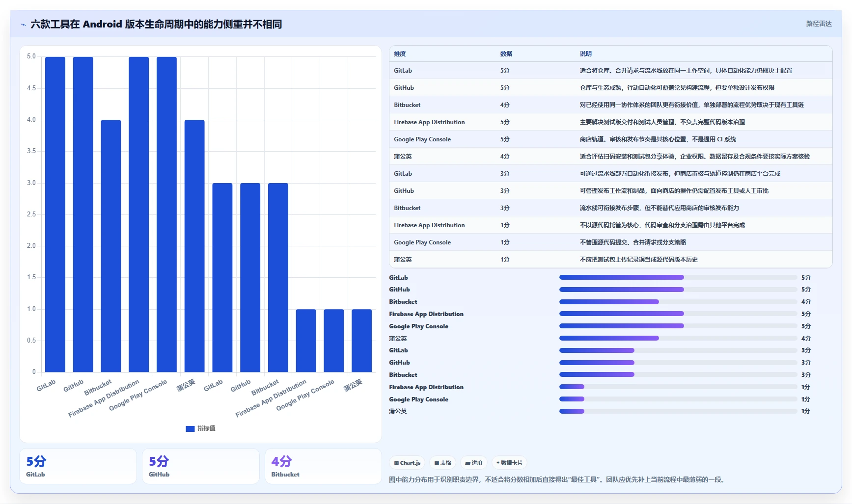This screenshot has height=504, width=852.
Task: Select the table description starting 流水线可衔接发布步骤
Action: coord(659,208)
